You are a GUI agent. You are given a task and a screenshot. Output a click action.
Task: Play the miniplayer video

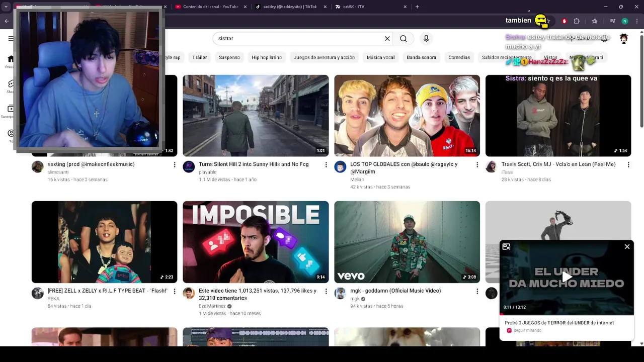567,277
